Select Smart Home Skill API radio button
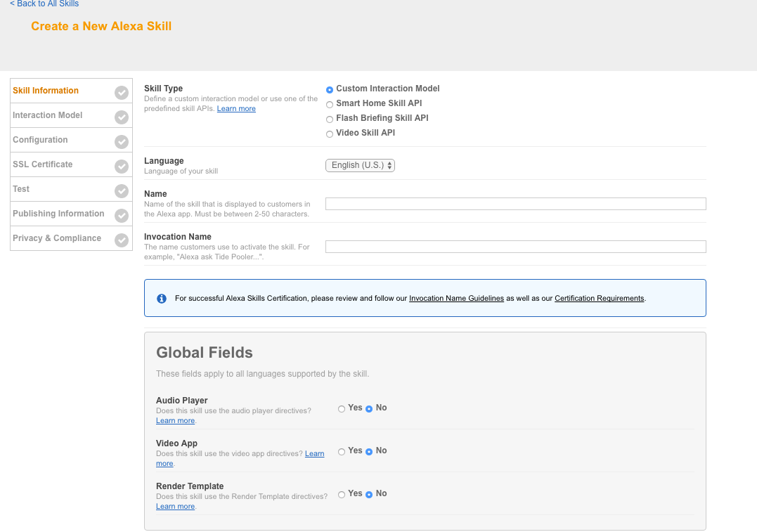This screenshot has width=757, height=532. click(330, 105)
